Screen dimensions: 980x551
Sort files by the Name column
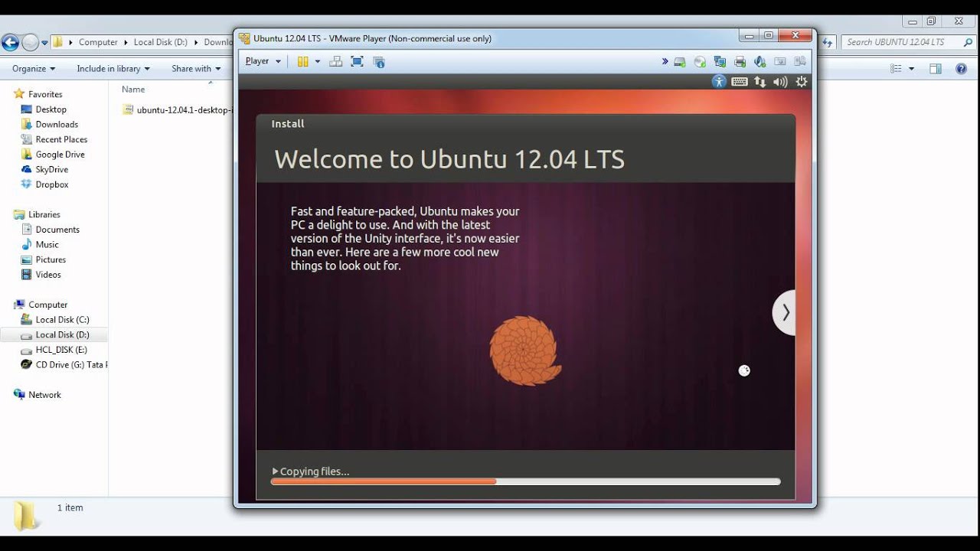tap(133, 90)
